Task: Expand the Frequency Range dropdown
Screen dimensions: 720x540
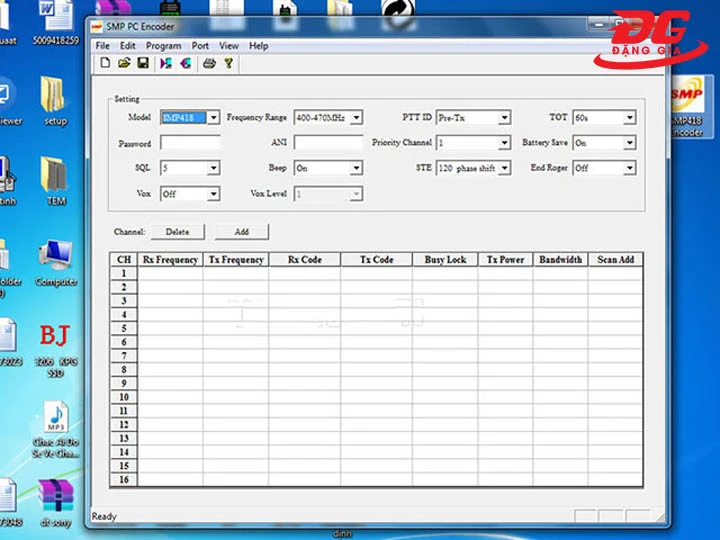Action: (356, 118)
